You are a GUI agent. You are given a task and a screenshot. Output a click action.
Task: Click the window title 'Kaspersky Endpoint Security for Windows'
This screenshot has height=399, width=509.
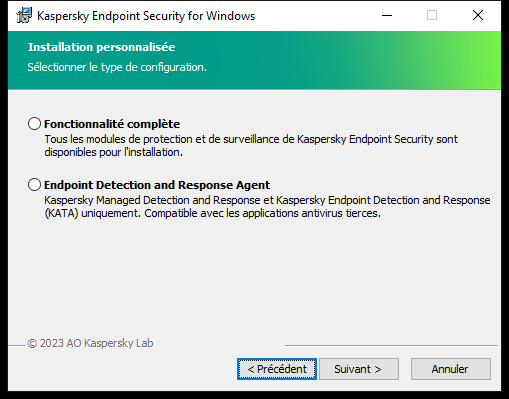146,16
